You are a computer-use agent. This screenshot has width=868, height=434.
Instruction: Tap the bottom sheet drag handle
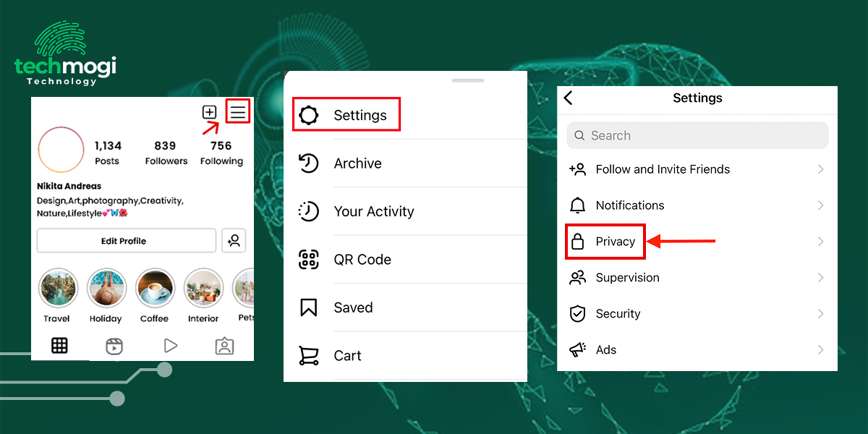pyautogui.click(x=468, y=80)
